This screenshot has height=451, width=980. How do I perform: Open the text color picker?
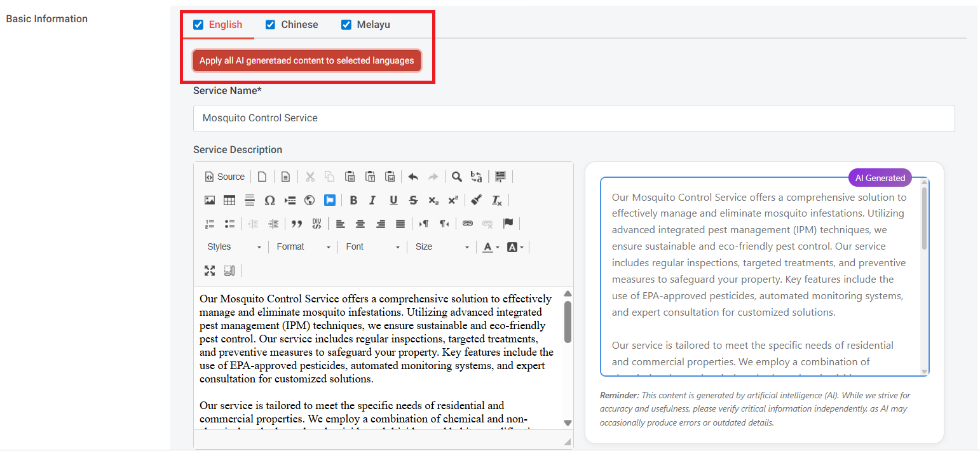coord(489,246)
